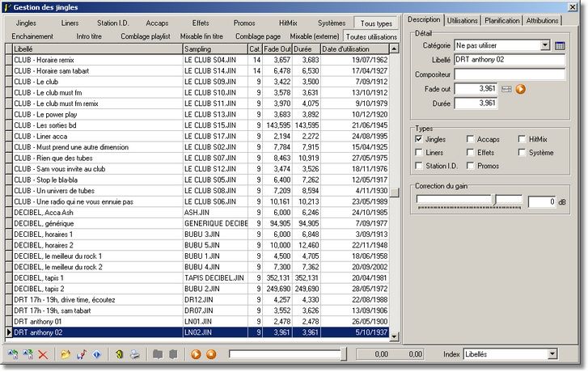
Task: Select row DECIBEL, le meilleur du rock 2
Action: [201, 267]
